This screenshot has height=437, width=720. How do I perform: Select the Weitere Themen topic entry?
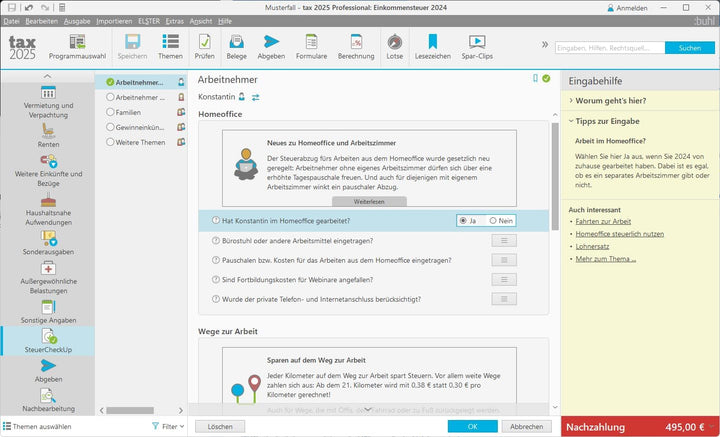point(141,142)
